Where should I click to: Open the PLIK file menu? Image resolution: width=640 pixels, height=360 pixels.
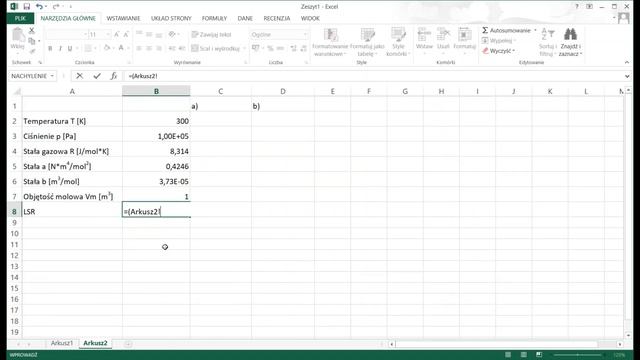click(20, 18)
